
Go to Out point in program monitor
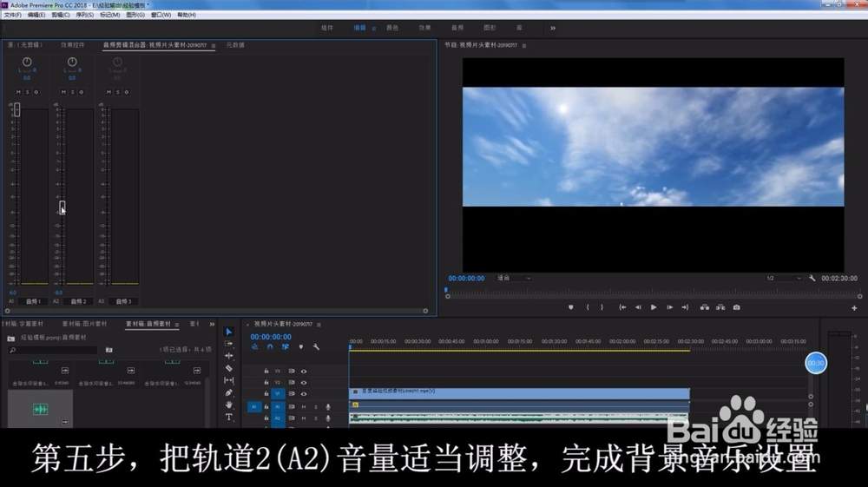click(x=685, y=307)
